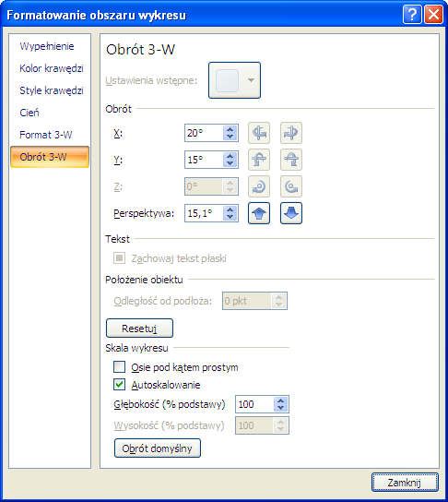Open the dialog help question mark

[x=412, y=15]
